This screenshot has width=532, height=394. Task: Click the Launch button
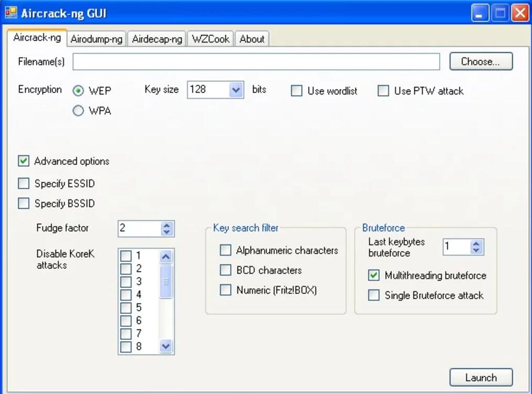pyautogui.click(x=481, y=377)
